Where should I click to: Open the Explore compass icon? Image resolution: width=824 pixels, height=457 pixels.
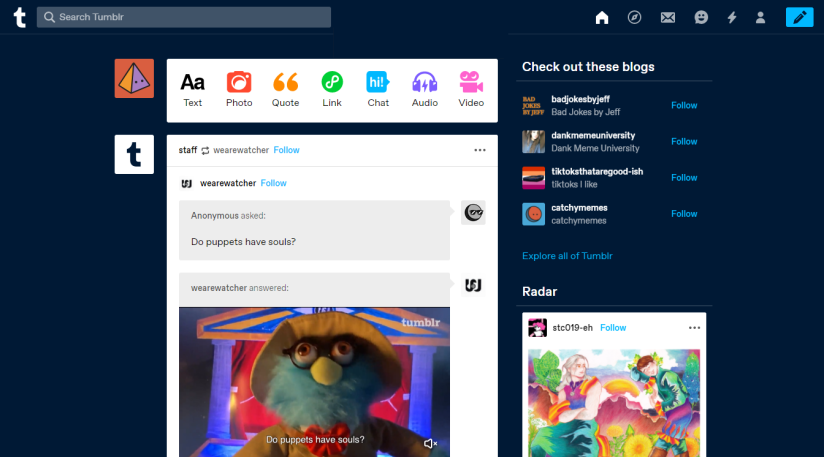pyautogui.click(x=634, y=17)
